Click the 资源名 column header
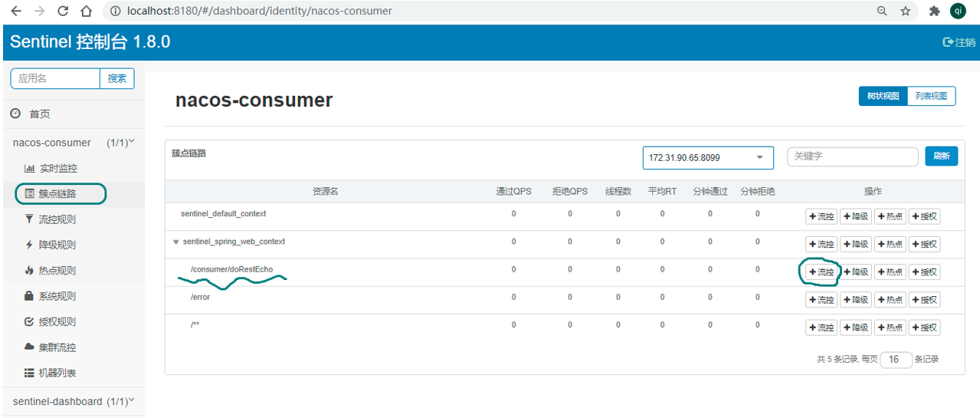Screen dimensions: 980x418 pyautogui.click(x=325, y=192)
